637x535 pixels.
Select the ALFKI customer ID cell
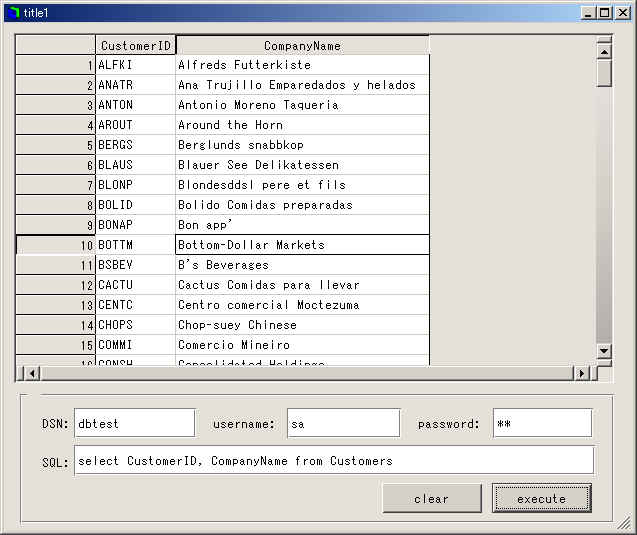(136, 65)
